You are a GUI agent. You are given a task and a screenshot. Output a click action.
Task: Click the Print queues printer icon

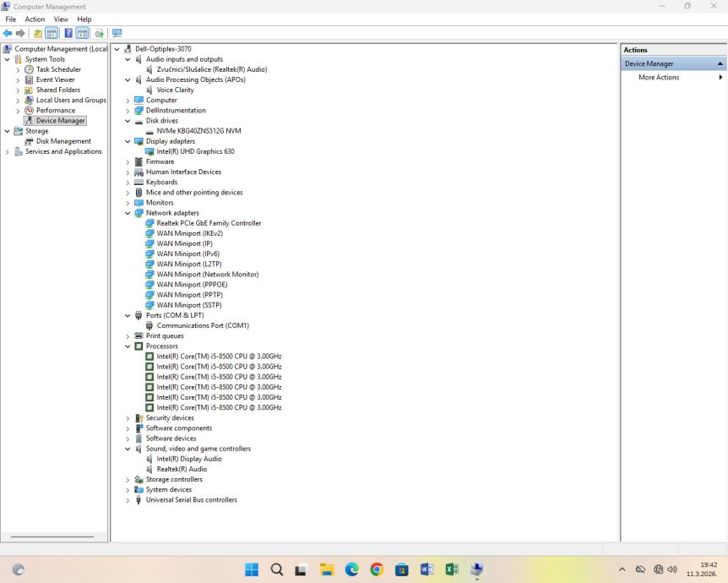click(x=139, y=336)
